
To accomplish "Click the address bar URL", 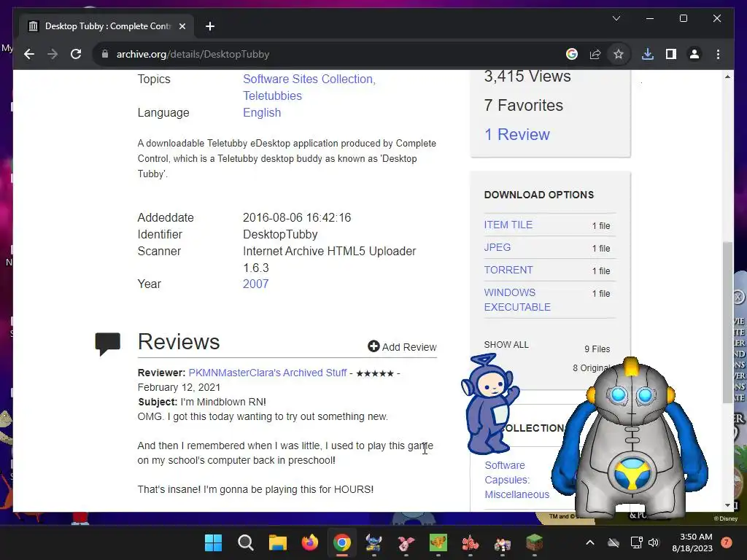I will 193,54.
